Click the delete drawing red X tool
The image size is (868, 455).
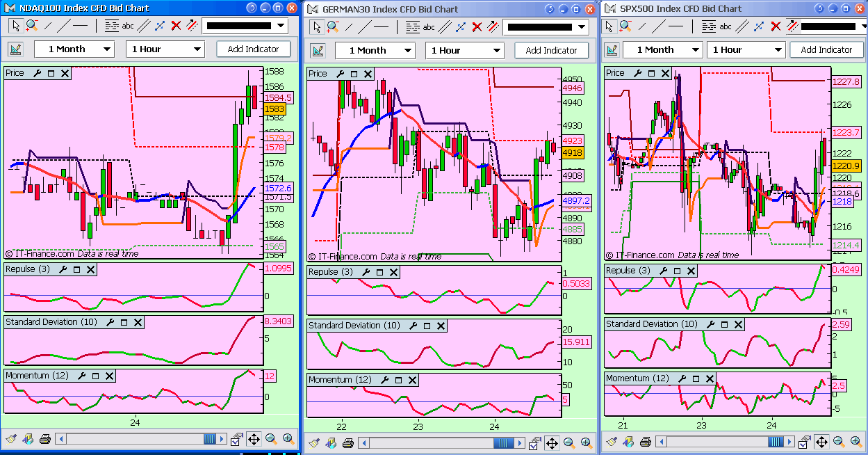(x=176, y=26)
